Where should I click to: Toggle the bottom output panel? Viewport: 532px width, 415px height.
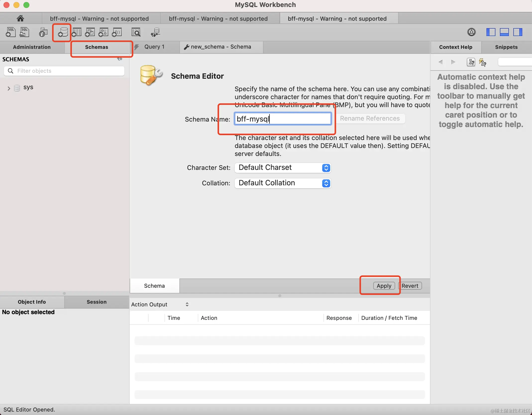point(504,32)
